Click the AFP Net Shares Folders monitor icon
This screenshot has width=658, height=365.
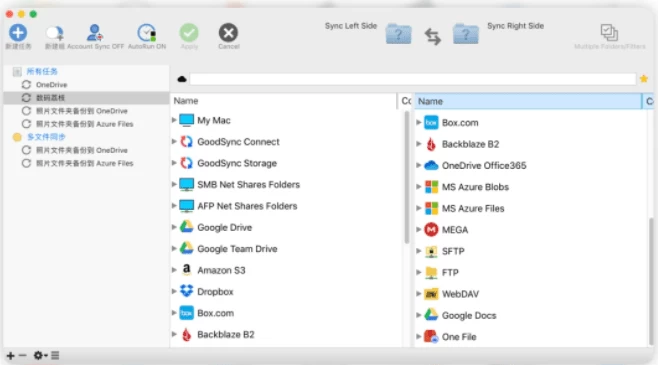point(186,206)
